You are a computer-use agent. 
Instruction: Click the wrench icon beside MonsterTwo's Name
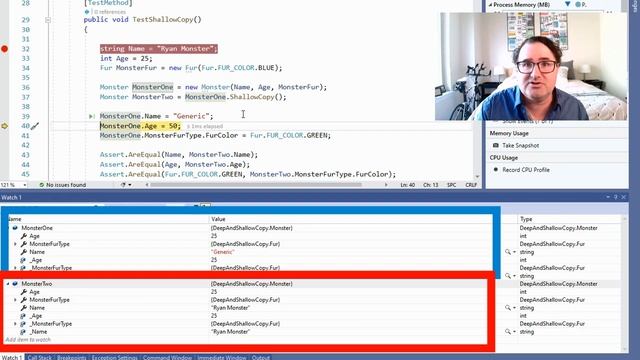pos(24,308)
